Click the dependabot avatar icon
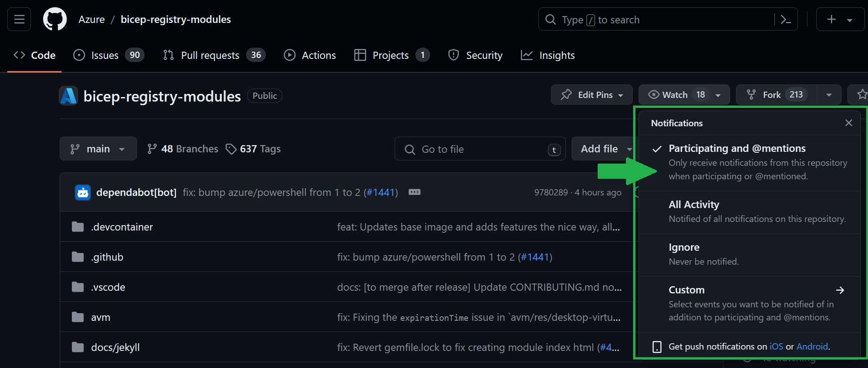This screenshot has width=868, height=368. click(83, 192)
